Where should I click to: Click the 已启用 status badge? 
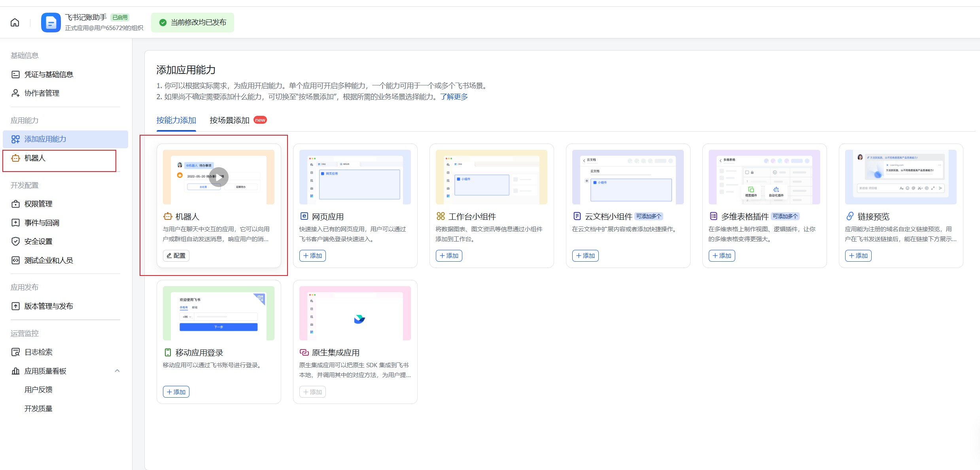tap(120, 17)
